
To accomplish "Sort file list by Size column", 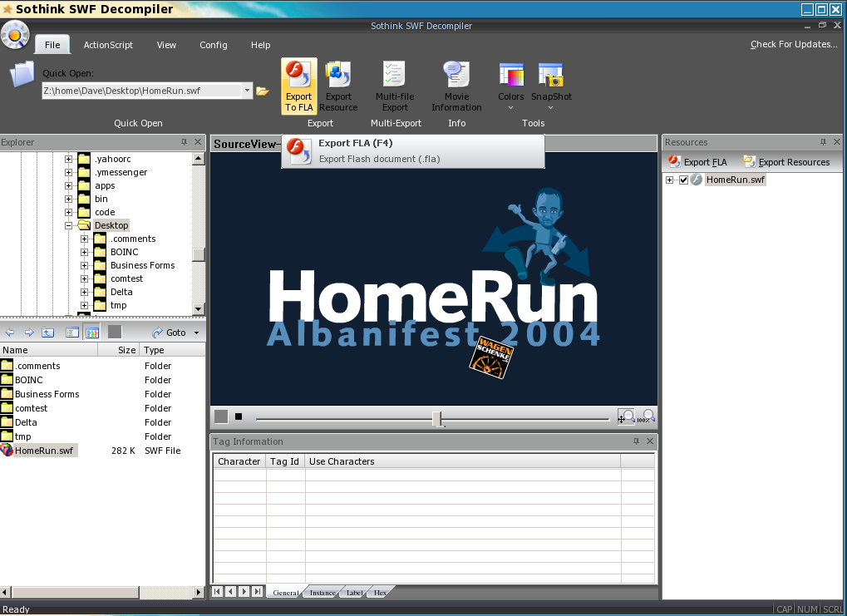I will pos(119,350).
